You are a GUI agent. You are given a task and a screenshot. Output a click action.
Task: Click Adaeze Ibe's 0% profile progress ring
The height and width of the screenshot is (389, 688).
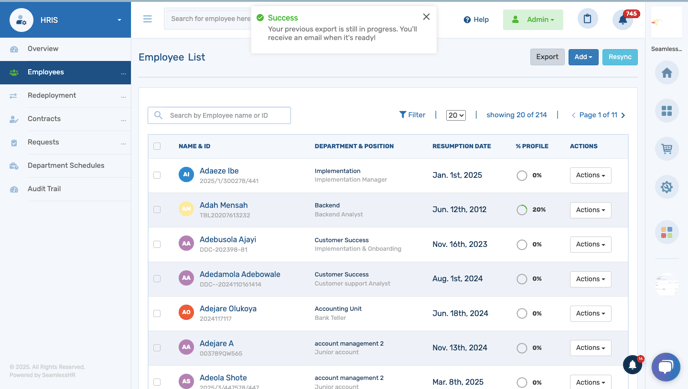click(521, 175)
